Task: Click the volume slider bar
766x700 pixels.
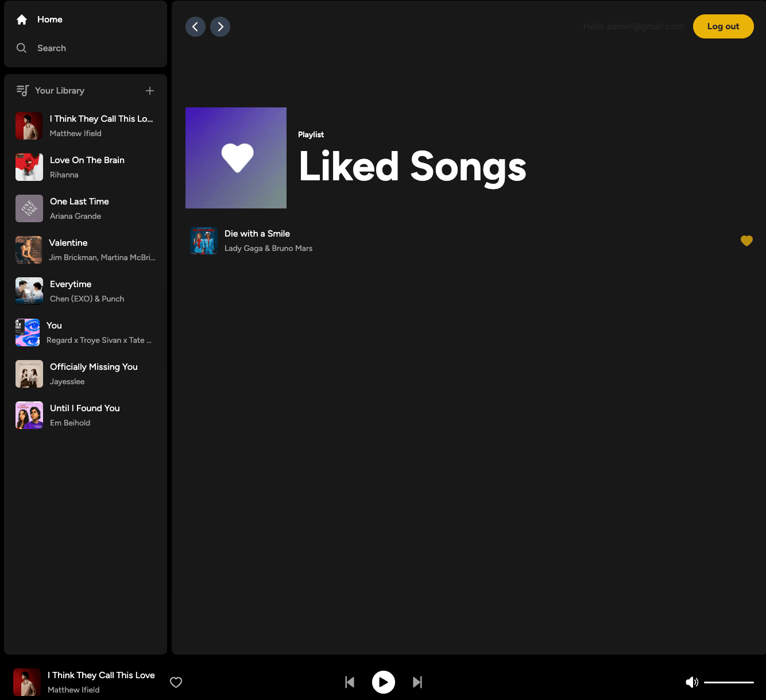Action: click(x=729, y=682)
